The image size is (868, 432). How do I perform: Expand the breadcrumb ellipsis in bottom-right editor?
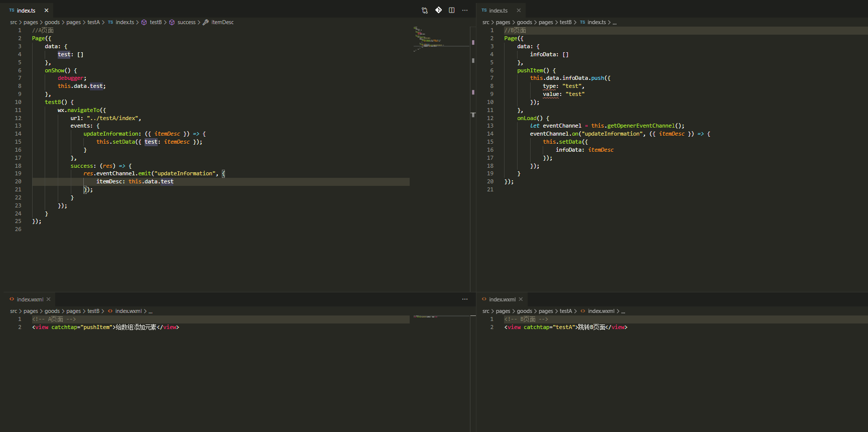(x=623, y=311)
